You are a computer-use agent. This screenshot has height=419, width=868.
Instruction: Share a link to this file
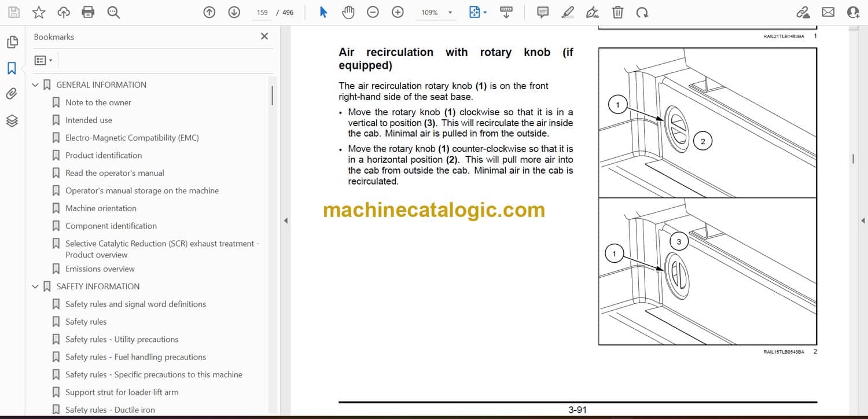coord(803,12)
